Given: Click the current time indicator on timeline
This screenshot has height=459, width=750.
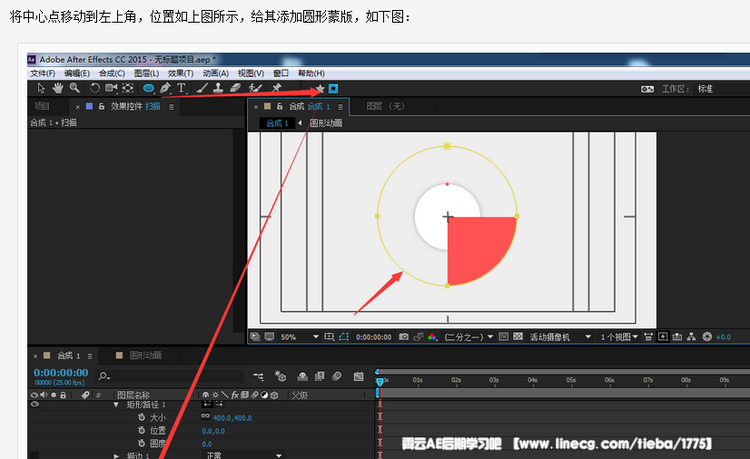Looking at the screenshot, I should (x=379, y=381).
